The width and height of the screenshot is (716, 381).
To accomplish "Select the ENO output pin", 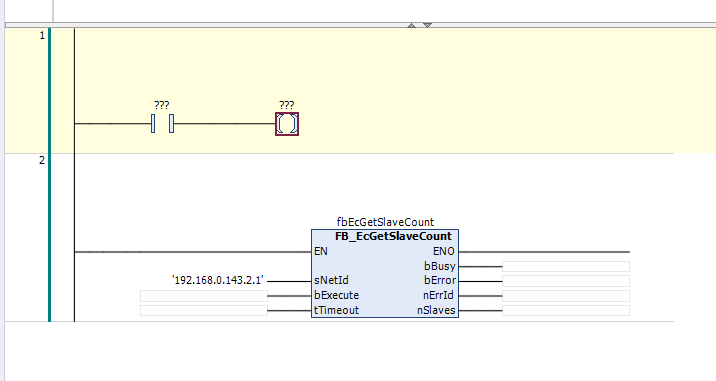I will pos(443,251).
